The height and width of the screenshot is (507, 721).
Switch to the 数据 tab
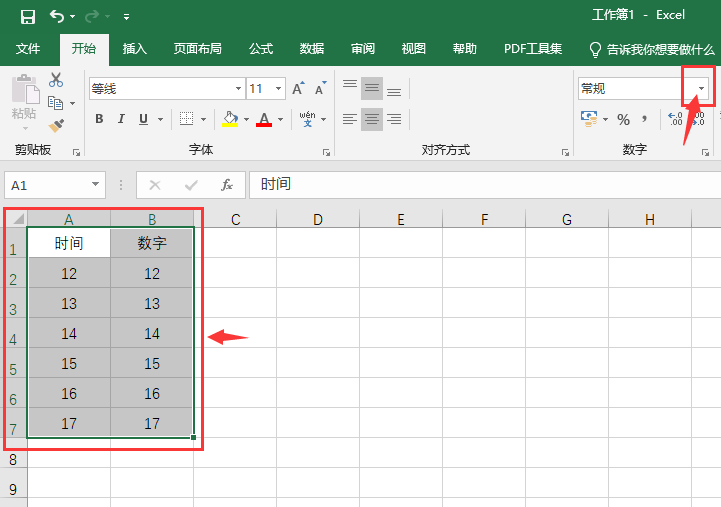[312, 49]
